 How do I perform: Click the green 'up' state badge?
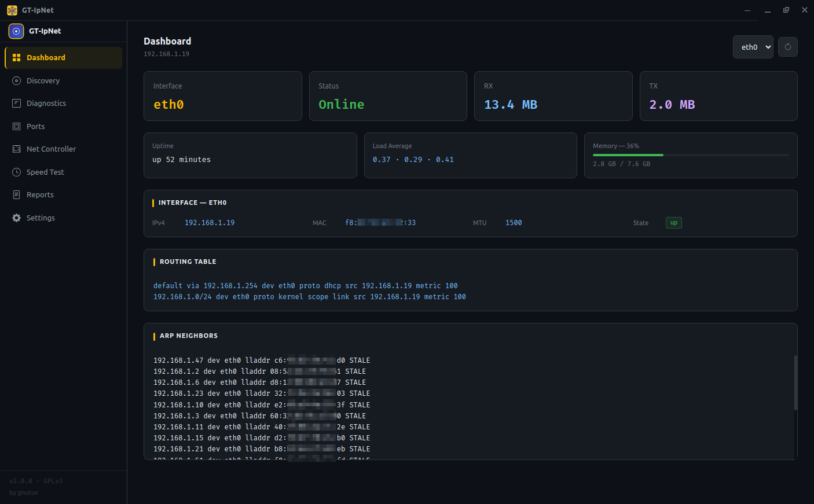pyautogui.click(x=674, y=223)
